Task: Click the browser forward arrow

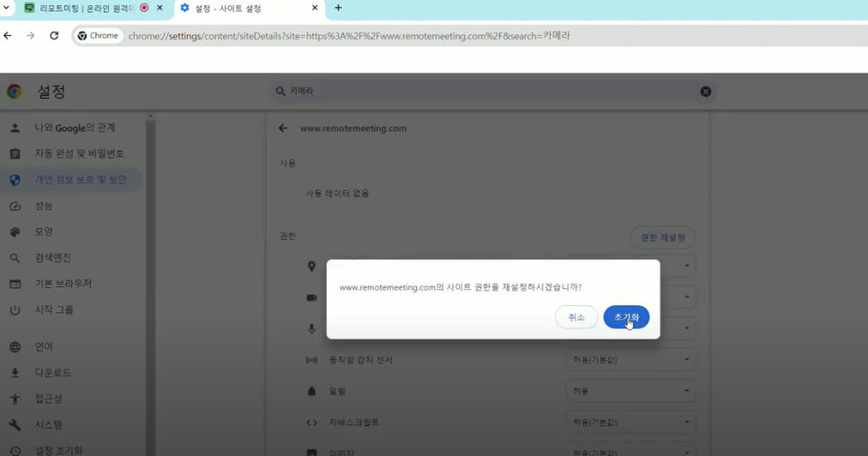Action: (31, 36)
